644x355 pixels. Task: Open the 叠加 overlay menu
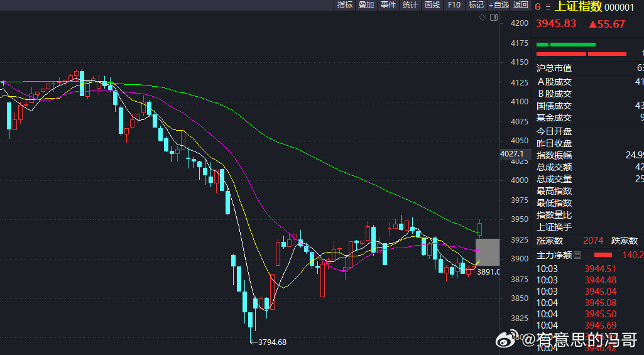pos(366,5)
